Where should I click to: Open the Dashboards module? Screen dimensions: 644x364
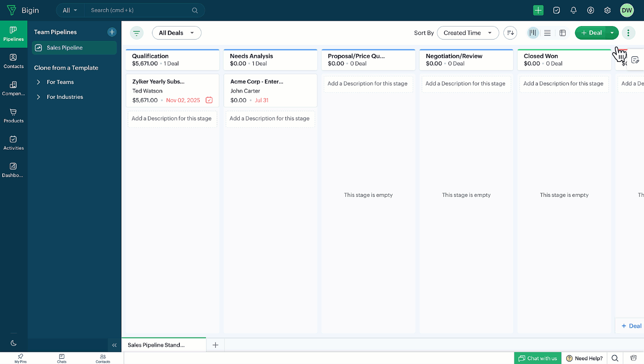13,170
